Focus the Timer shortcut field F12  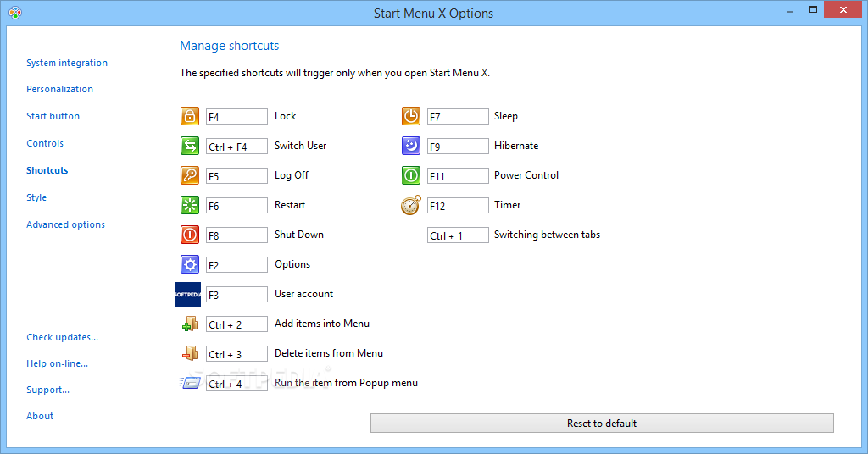pyautogui.click(x=458, y=206)
